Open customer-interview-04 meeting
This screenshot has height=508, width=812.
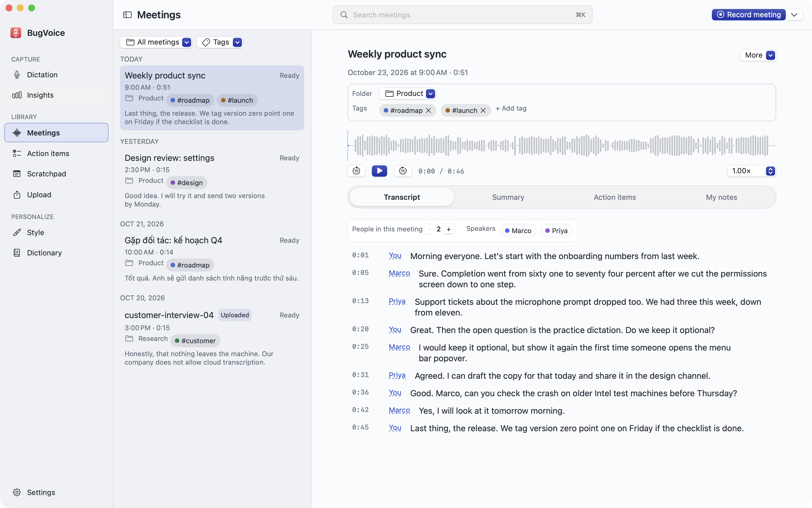click(212, 338)
